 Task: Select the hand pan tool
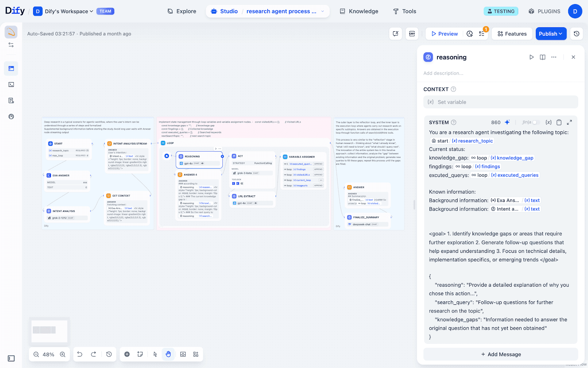[168, 354]
